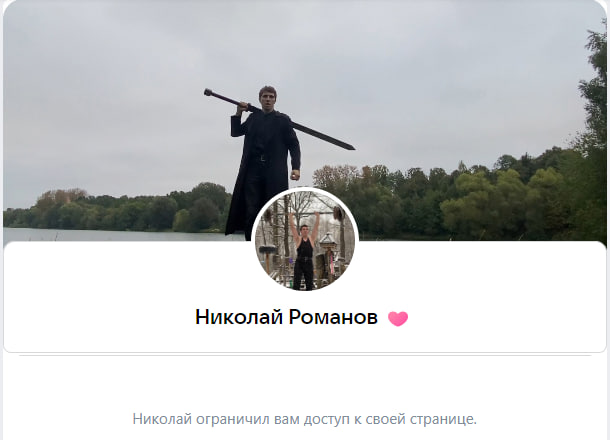This screenshot has width=610, height=440.
Task: Click the pink heart icon beside the name
Action: coord(398,319)
